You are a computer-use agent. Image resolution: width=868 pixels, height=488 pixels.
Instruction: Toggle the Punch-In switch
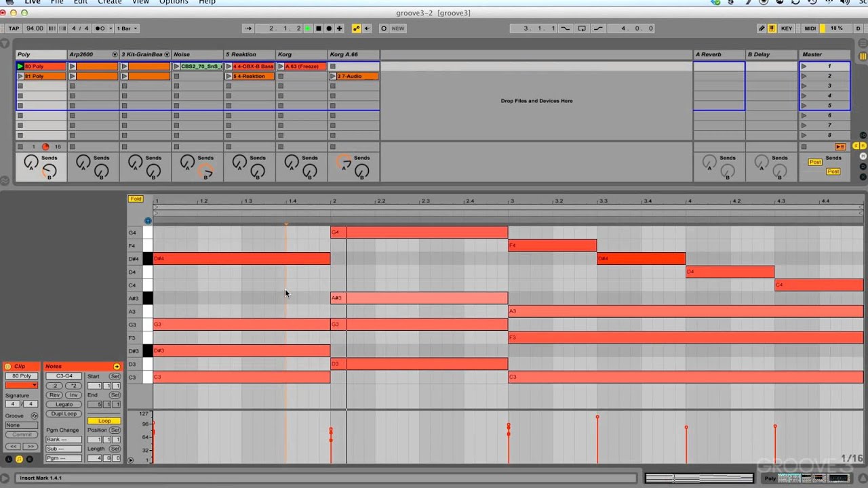(x=566, y=28)
